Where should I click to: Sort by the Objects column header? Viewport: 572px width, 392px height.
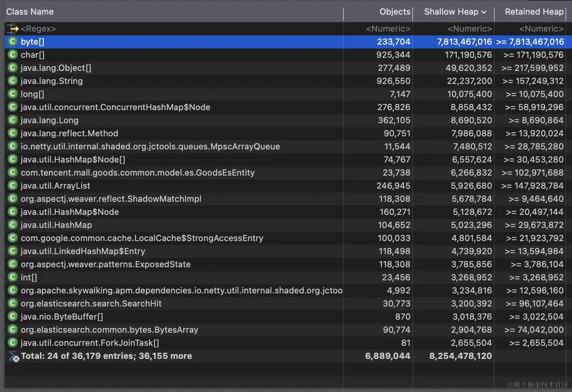point(395,12)
